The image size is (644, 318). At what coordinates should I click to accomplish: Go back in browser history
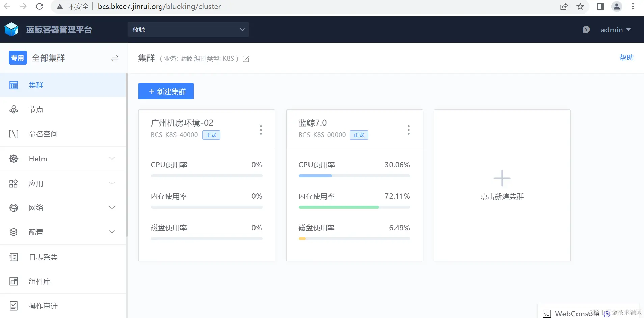coord(7,6)
